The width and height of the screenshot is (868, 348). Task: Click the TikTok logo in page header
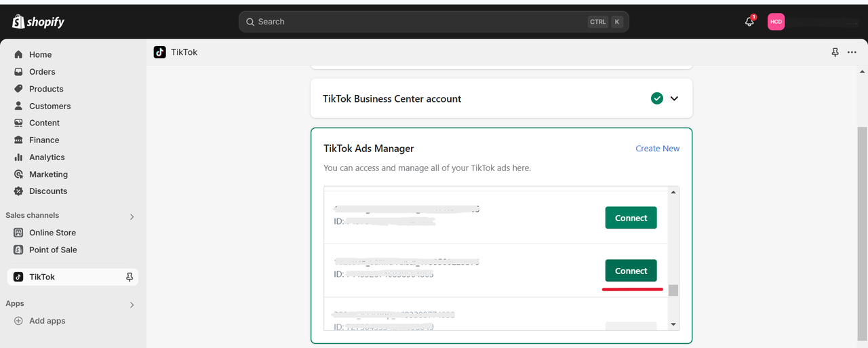[160, 52]
